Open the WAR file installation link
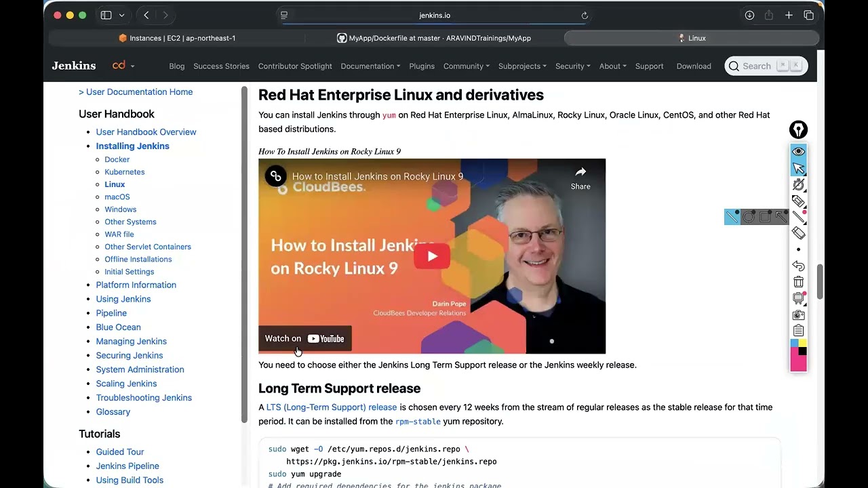 point(119,235)
